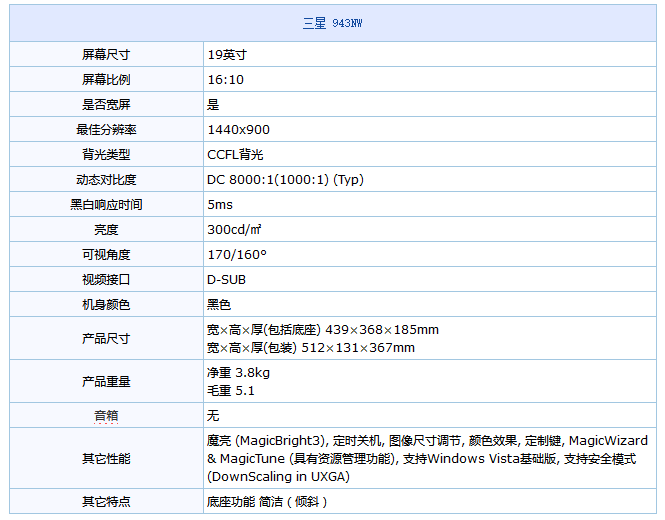Select the 黑色 color value

pyautogui.click(x=219, y=305)
